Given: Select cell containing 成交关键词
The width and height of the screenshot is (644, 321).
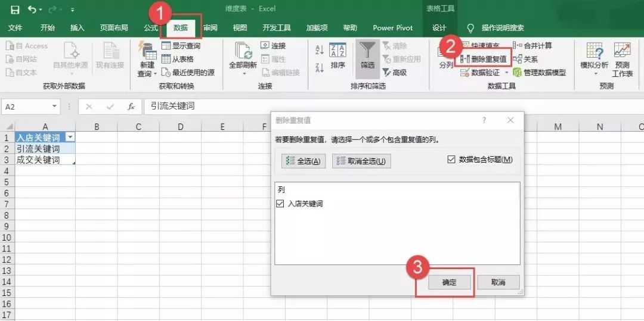Looking at the screenshot, I should [x=45, y=160].
